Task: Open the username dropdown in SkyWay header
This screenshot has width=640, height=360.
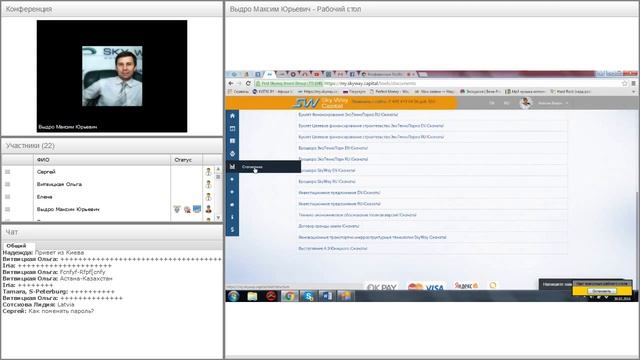Action: [553, 103]
